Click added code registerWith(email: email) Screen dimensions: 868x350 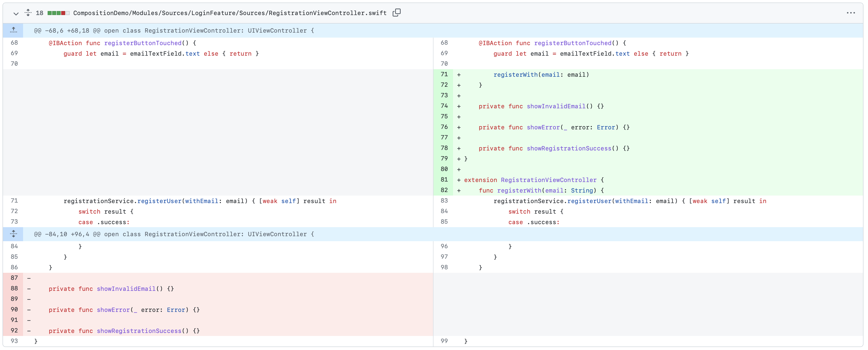click(541, 75)
